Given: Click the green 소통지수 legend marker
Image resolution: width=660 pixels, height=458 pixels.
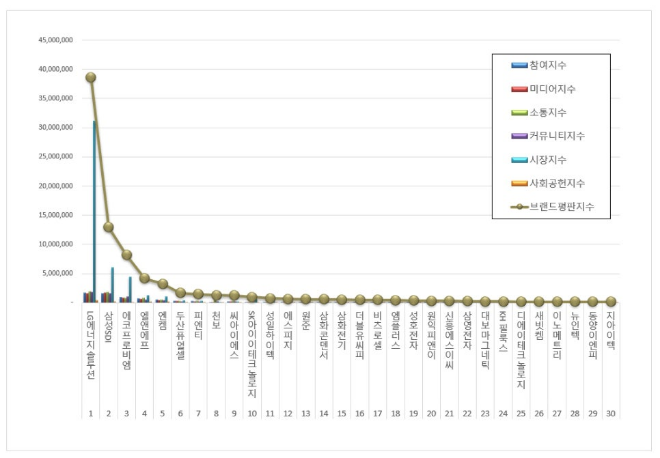Looking at the screenshot, I should [x=520, y=112].
